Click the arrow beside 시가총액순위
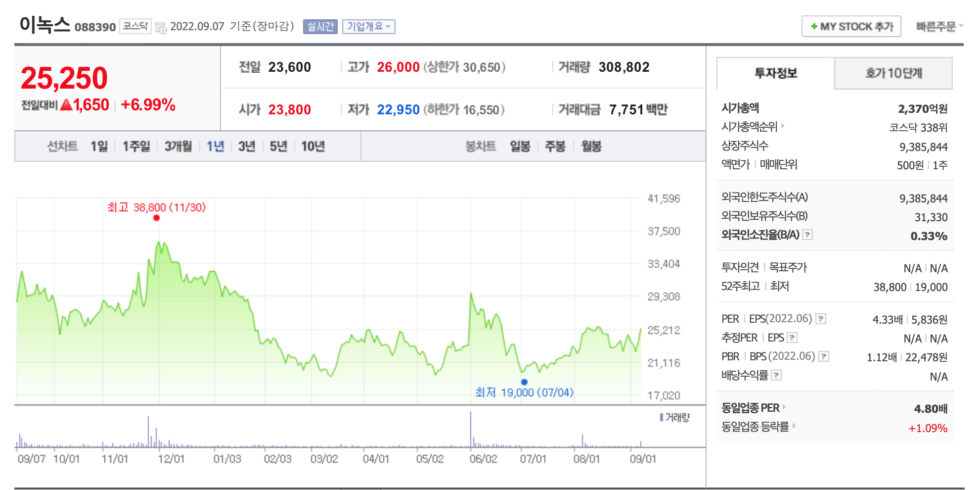Screen dimensions: 980x490 (783, 126)
